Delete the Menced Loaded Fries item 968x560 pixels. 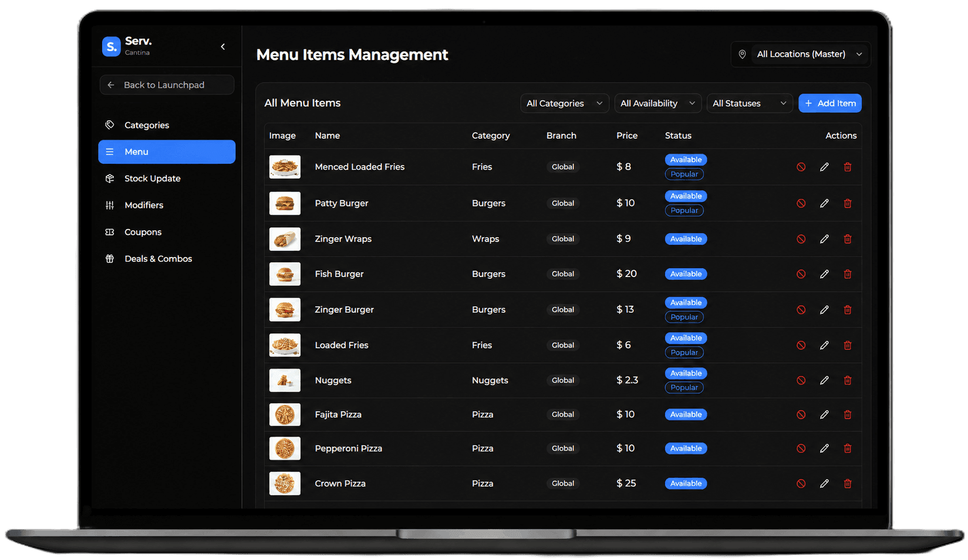tap(848, 167)
